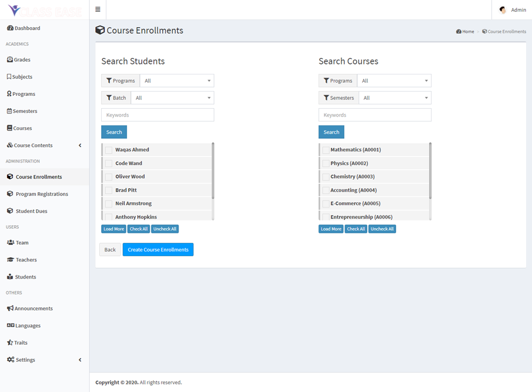Click the Keywords field under Search Courses
This screenshot has width=532, height=392.
(375, 114)
